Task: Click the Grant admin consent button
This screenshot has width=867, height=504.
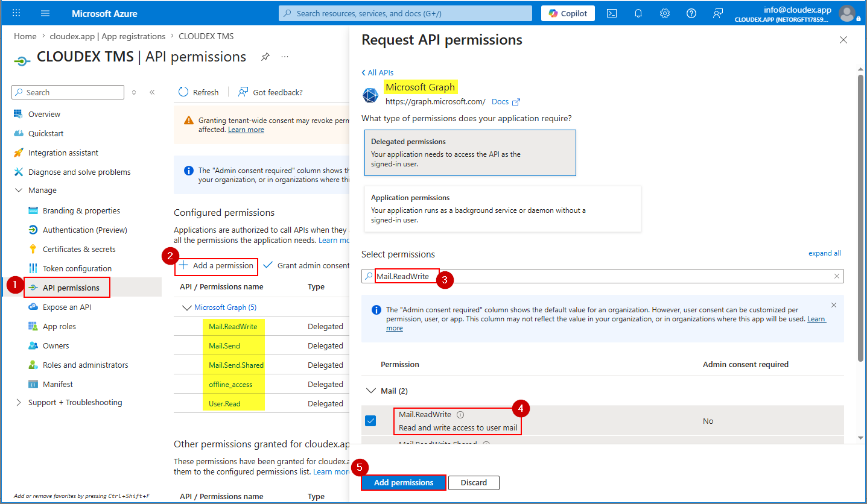Action: pyautogui.click(x=307, y=265)
